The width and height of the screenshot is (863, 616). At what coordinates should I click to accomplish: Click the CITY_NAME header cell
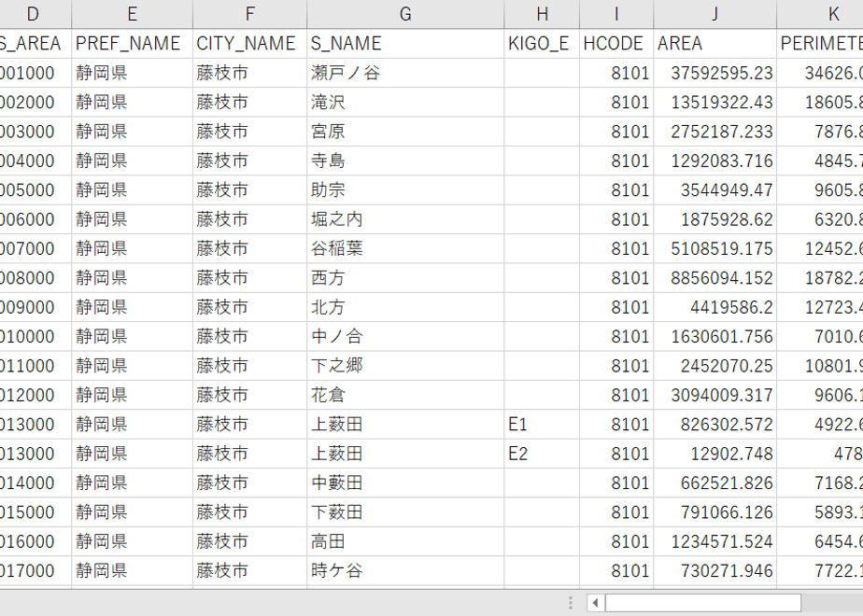250,44
